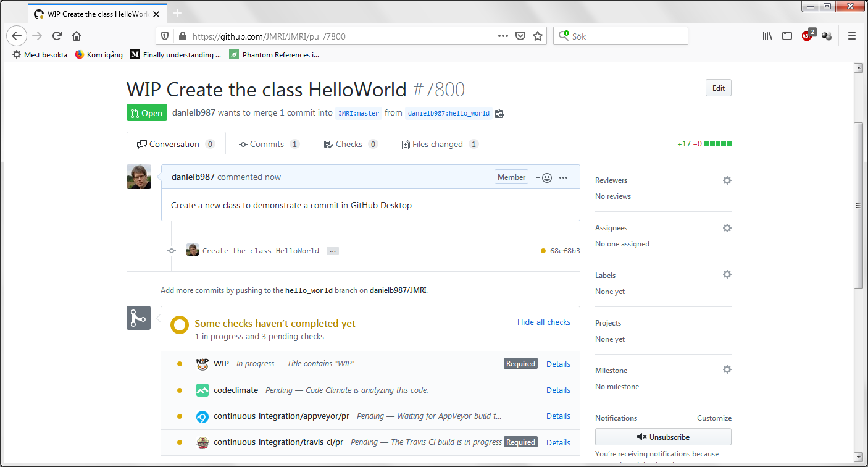Toggle the browser sidebar view
The image size is (868, 467).
point(787,36)
